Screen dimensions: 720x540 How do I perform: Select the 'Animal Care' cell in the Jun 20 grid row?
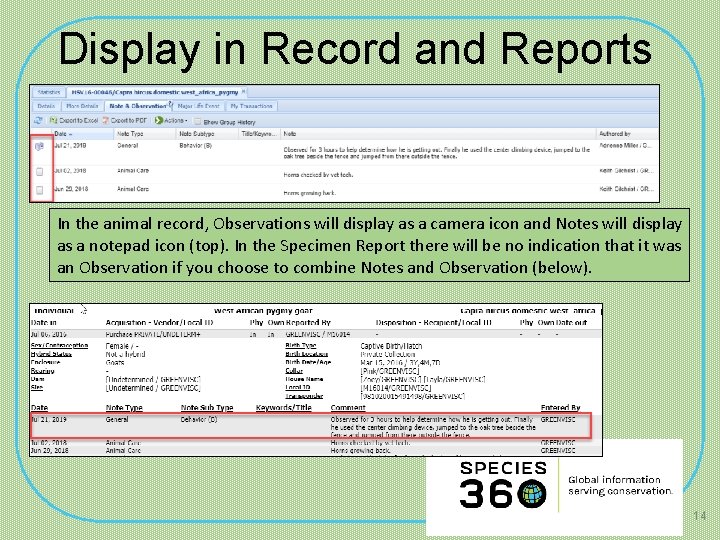pyautogui.click(x=133, y=189)
